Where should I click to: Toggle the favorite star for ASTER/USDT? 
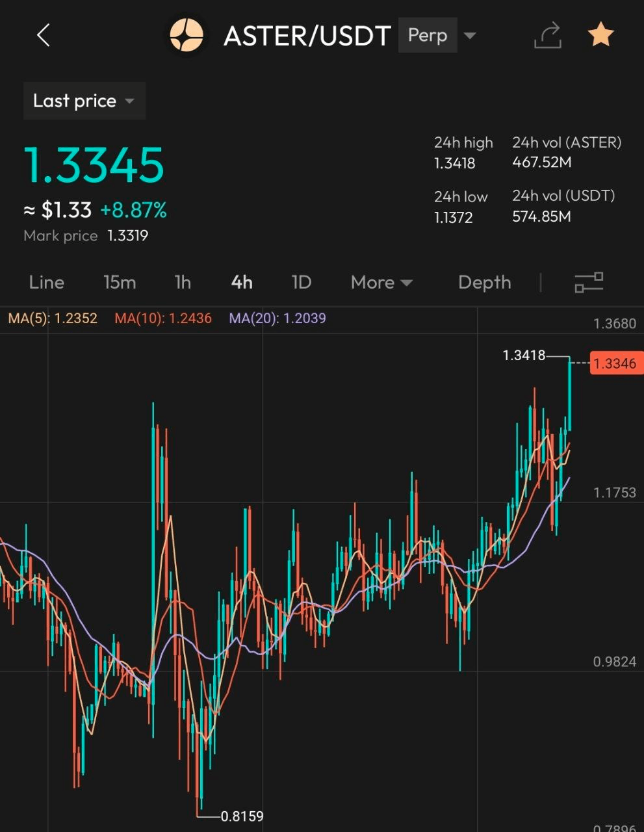click(600, 35)
